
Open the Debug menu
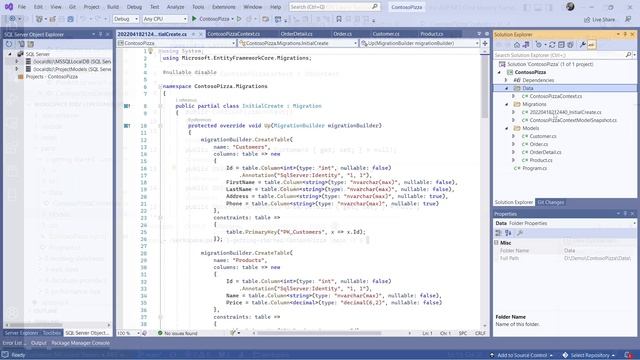(134, 7)
